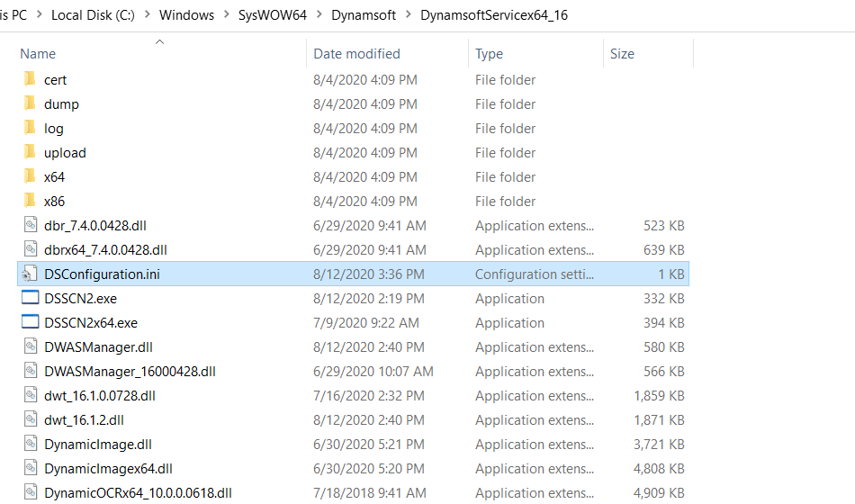Select DWASManager_16000428.dll file name
This screenshot has width=855, height=504.
tap(130, 371)
